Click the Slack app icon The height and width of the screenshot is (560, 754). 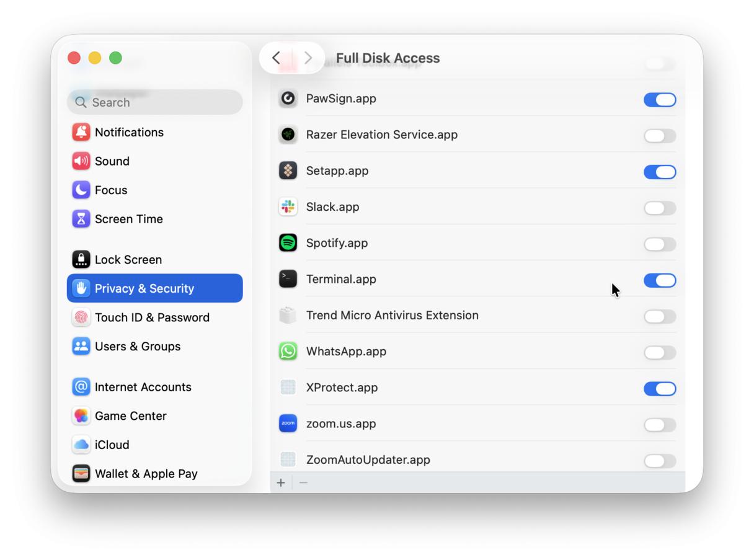click(x=288, y=207)
